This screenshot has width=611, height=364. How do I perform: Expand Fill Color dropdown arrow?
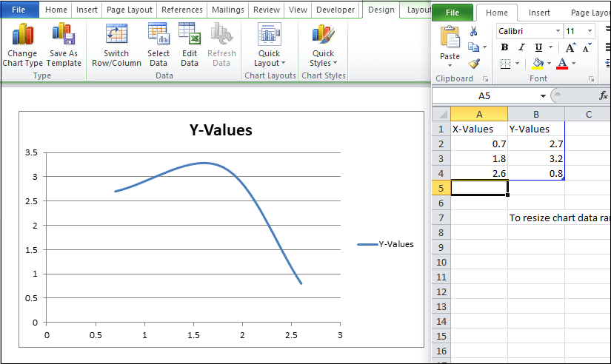(x=549, y=64)
